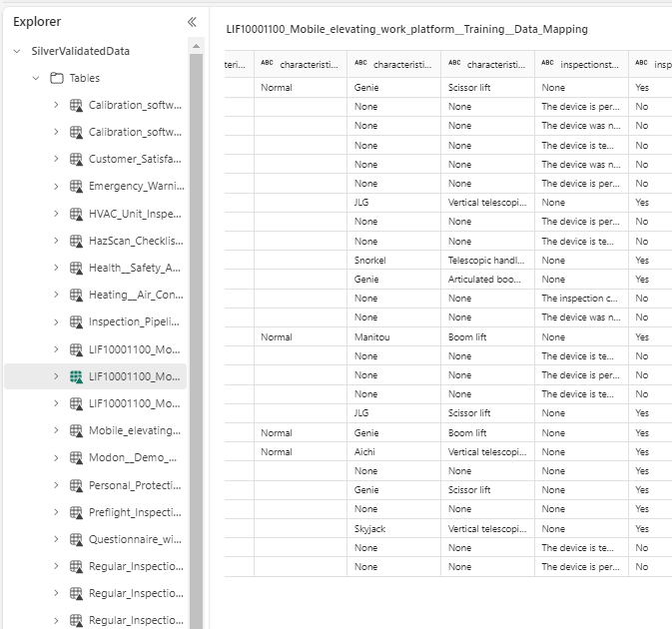This screenshot has height=629, width=672.
Task: Click the table icon next to HazScan_Checklis...
Action: point(76,241)
